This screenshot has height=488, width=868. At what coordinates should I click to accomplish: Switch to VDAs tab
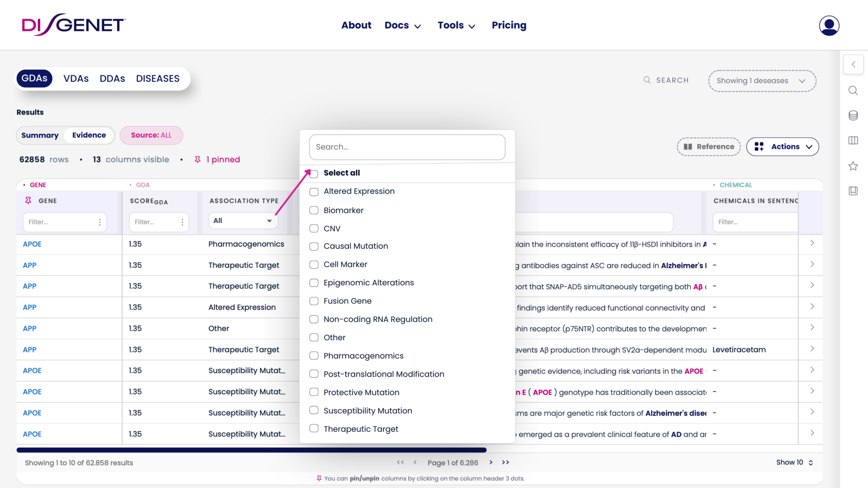[x=76, y=78]
